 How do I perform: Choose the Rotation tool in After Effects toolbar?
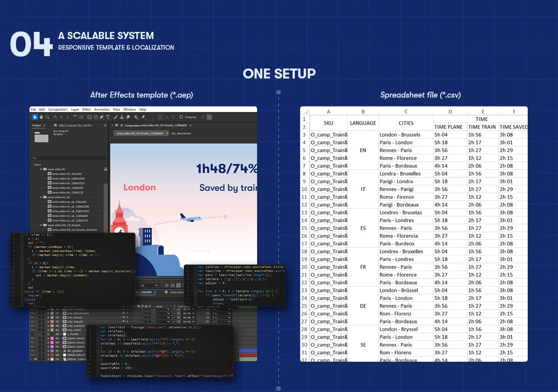pyautogui.click(x=75, y=117)
